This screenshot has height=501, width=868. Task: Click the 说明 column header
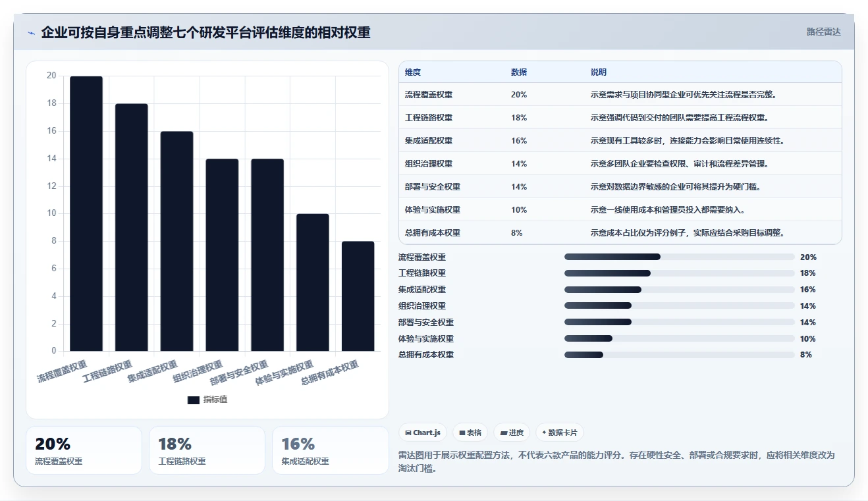coord(599,72)
